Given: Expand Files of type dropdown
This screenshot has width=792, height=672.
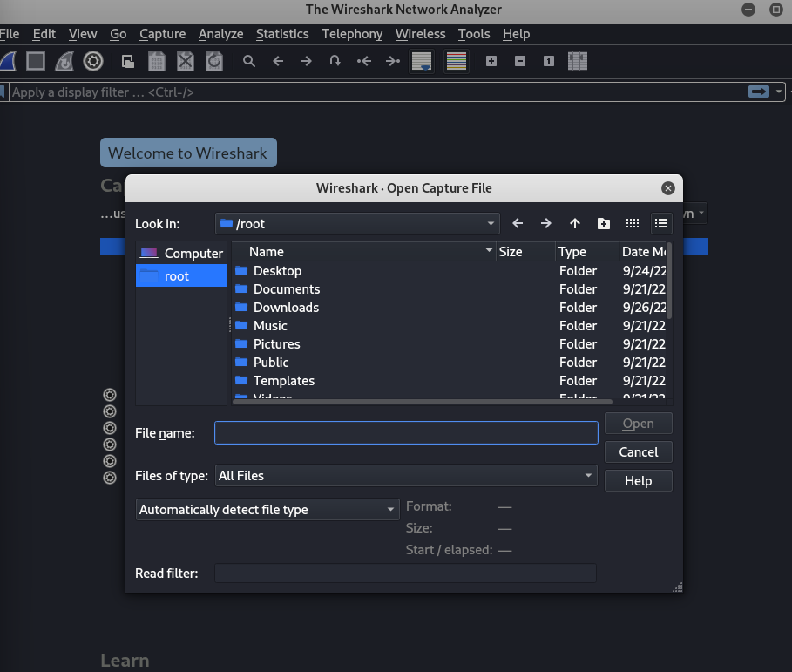Looking at the screenshot, I should (406, 475).
